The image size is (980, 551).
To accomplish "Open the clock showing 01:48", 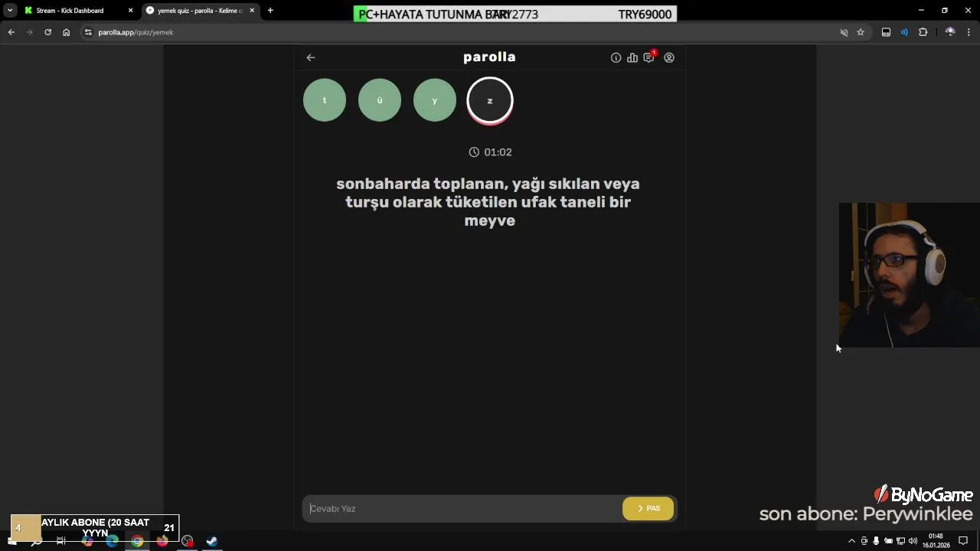I will (936, 541).
